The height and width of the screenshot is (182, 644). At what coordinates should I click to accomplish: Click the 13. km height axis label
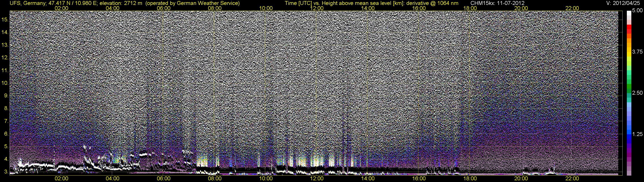(x=5, y=45)
